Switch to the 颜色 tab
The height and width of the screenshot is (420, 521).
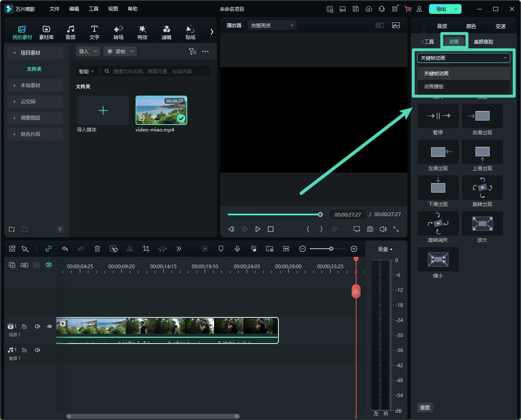pyautogui.click(x=471, y=26)
